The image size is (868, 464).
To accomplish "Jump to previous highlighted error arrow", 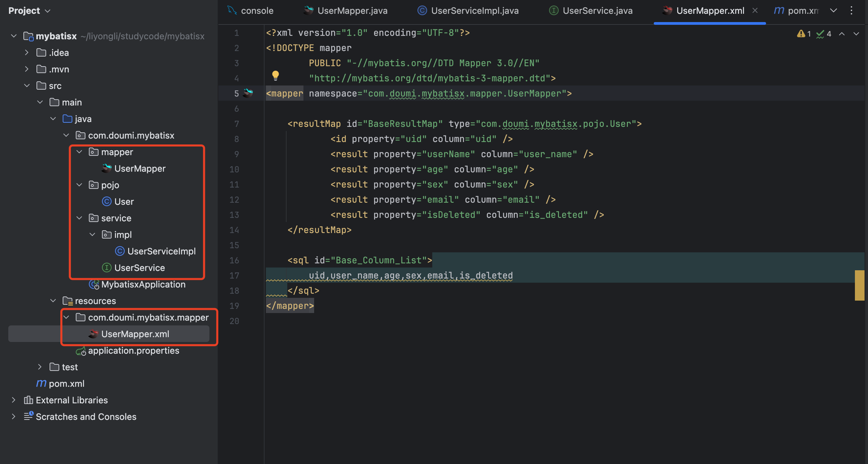I will pyautogui.click(x=842, y=34).
